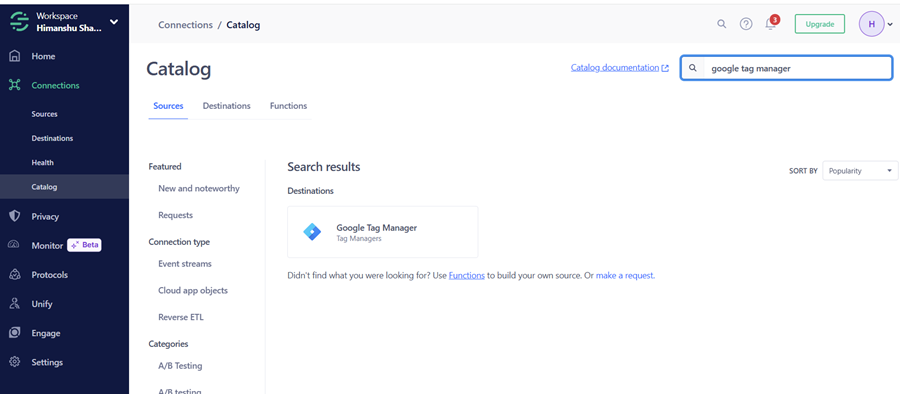Switch to the Destinations tab

tap(227, 106)
